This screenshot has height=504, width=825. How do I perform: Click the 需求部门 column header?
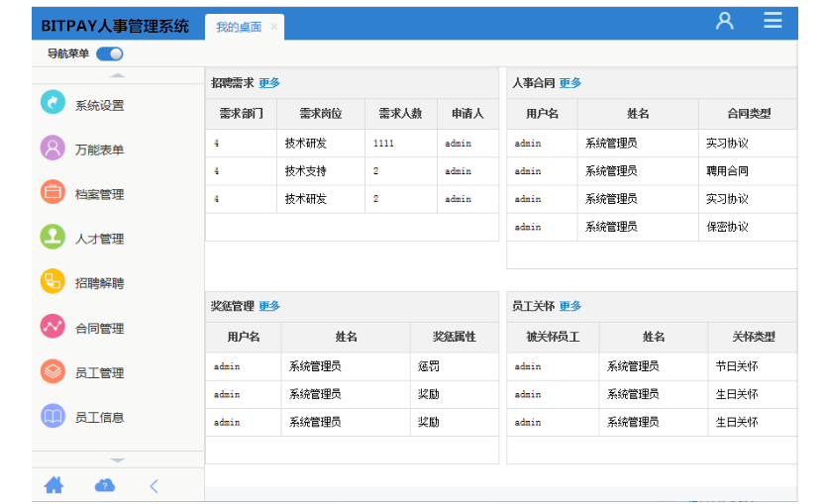(x=241, y=114)
